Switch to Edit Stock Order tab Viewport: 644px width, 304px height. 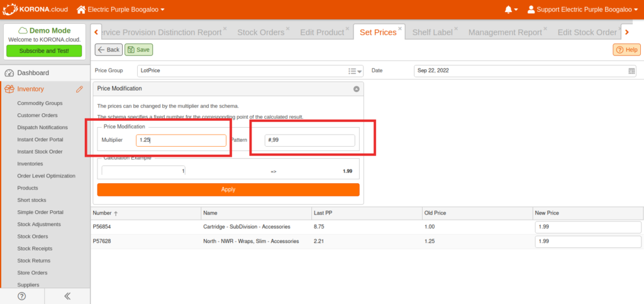[587, 32]
